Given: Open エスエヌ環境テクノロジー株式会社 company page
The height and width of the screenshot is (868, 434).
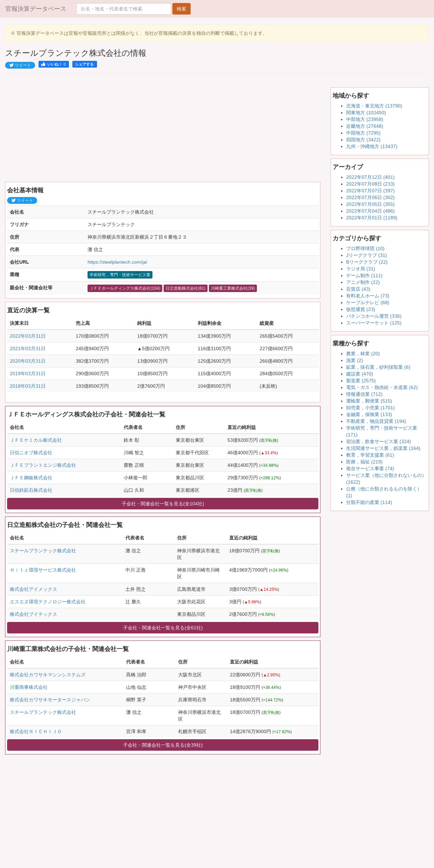Looking at the screenshot, I should coord(48,602).
